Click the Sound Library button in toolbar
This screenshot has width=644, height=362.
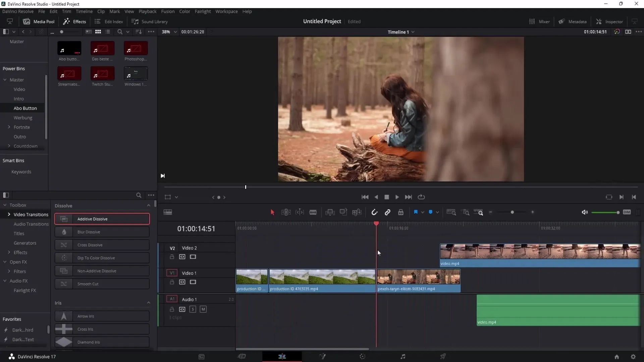[x=150, y=21]
